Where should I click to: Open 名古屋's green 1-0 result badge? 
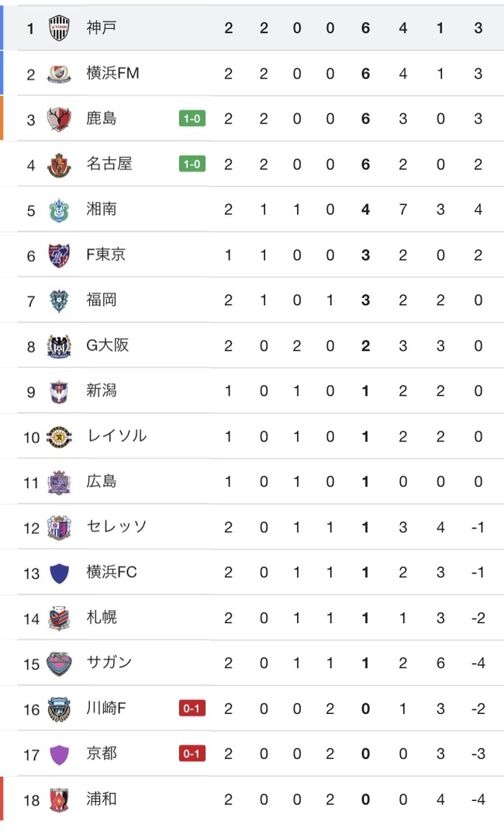192,165
